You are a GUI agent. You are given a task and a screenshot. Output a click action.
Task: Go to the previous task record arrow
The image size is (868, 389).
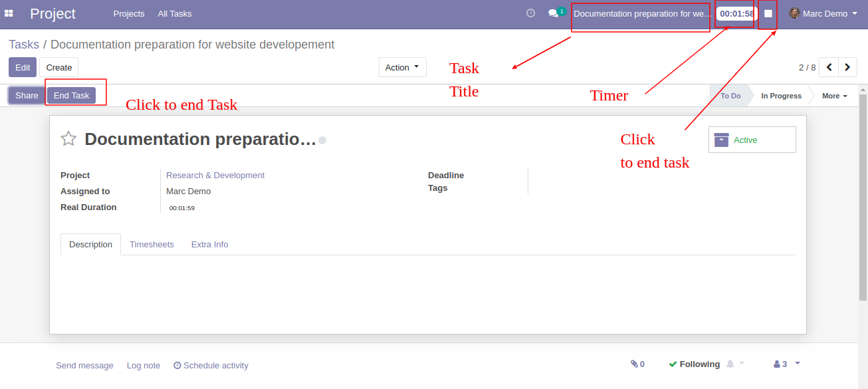coord(829,67)
